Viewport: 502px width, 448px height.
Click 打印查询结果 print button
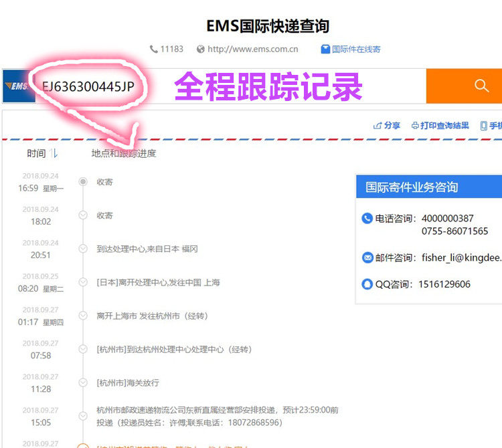coord(440,125)
